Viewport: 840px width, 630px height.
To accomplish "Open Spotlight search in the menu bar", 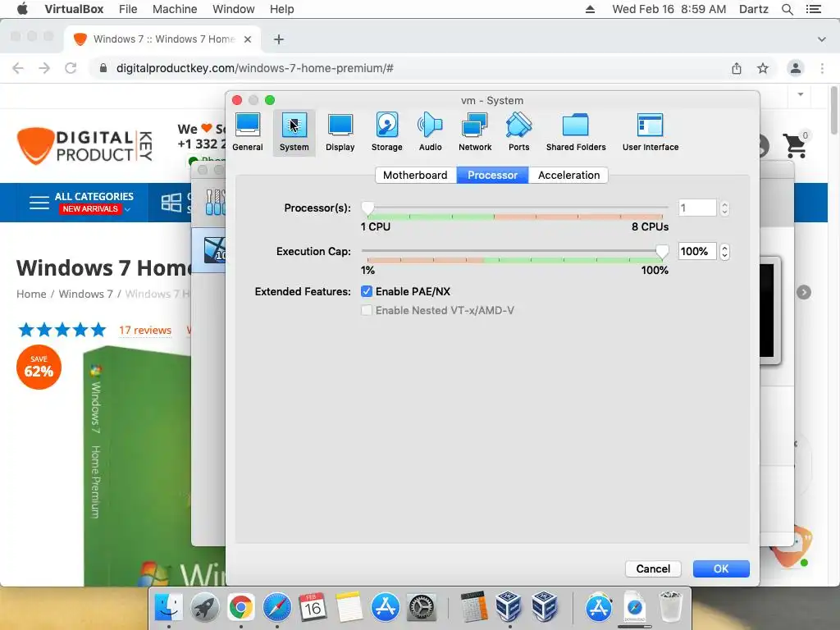I will [787, 9].
